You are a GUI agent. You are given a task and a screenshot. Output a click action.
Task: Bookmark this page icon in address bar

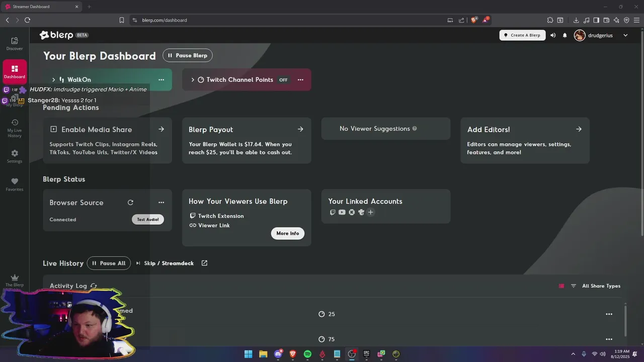122,20
